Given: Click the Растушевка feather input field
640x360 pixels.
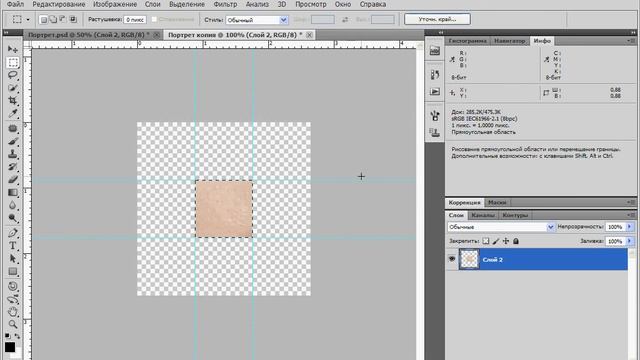Looking at the screenshot, I should coord(135,20).
